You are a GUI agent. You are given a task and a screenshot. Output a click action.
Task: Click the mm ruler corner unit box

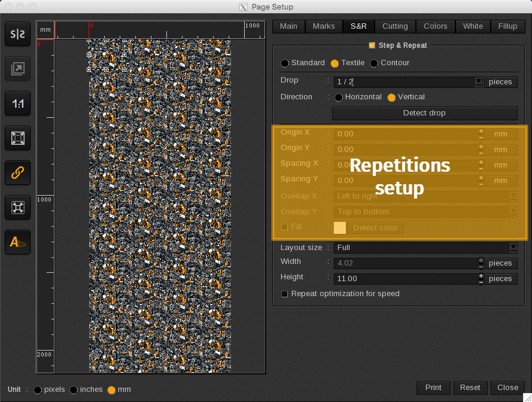click(45, 30)
